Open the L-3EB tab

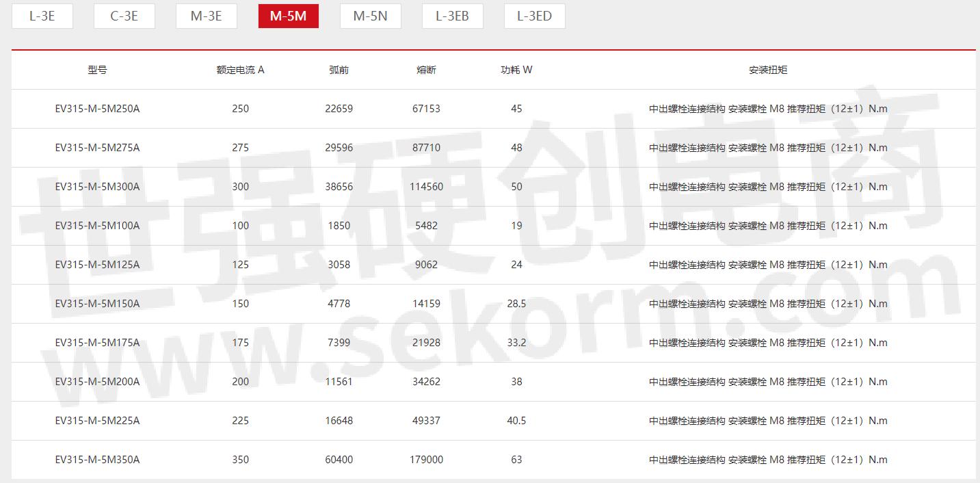(x=452, y=16)
